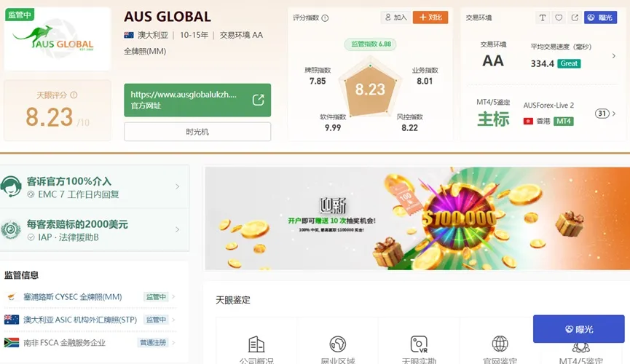Click the share icon in 交易环境 panel
Screen dimensions: 630x364
[575, 17]
